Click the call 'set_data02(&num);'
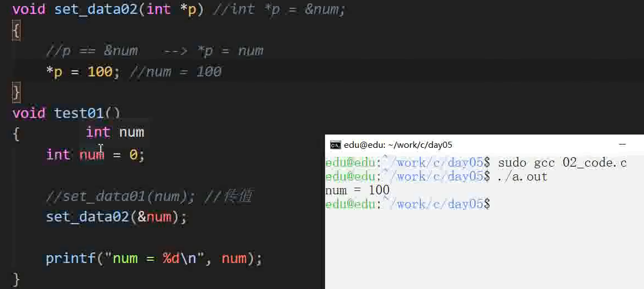This screenshot has width=644, height=289. [x=116, y=217]
